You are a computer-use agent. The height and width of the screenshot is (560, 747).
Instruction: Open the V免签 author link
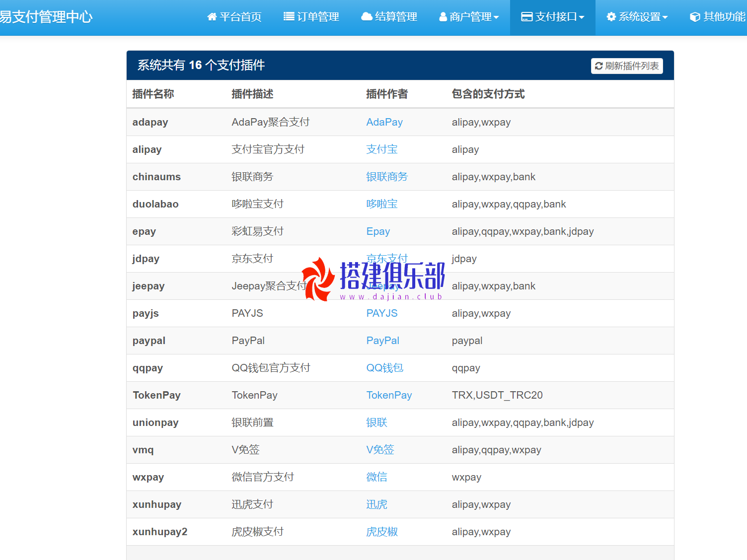click(x=380, y=450)
